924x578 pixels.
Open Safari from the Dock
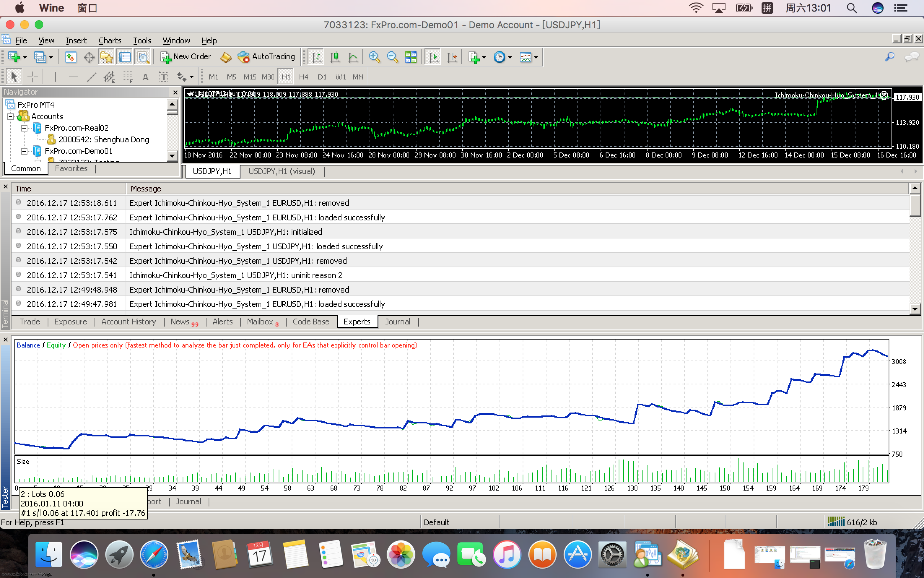pyautogui.click(x=154, y=554)
